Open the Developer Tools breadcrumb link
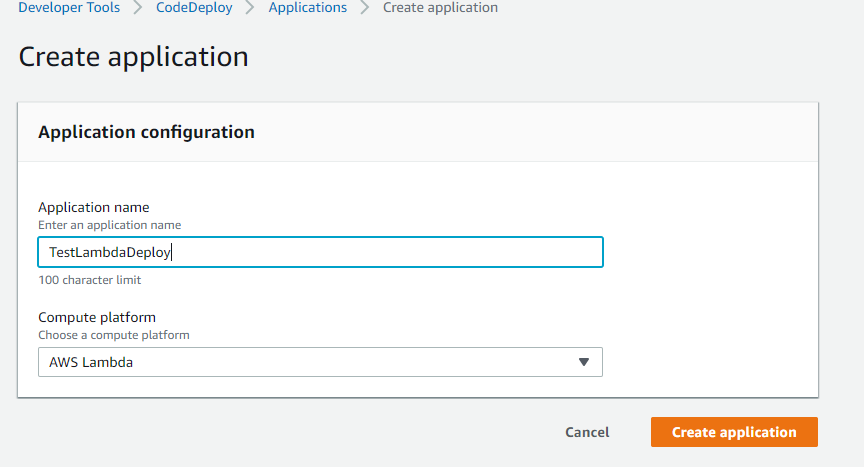Screen dimensions: 864x467 [x=69, y=8]
